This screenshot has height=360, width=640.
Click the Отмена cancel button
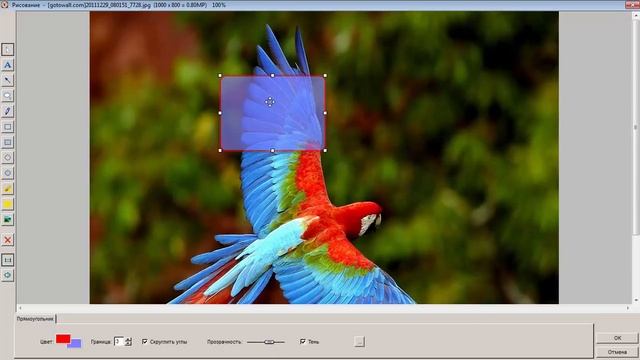tap(617, 352)
